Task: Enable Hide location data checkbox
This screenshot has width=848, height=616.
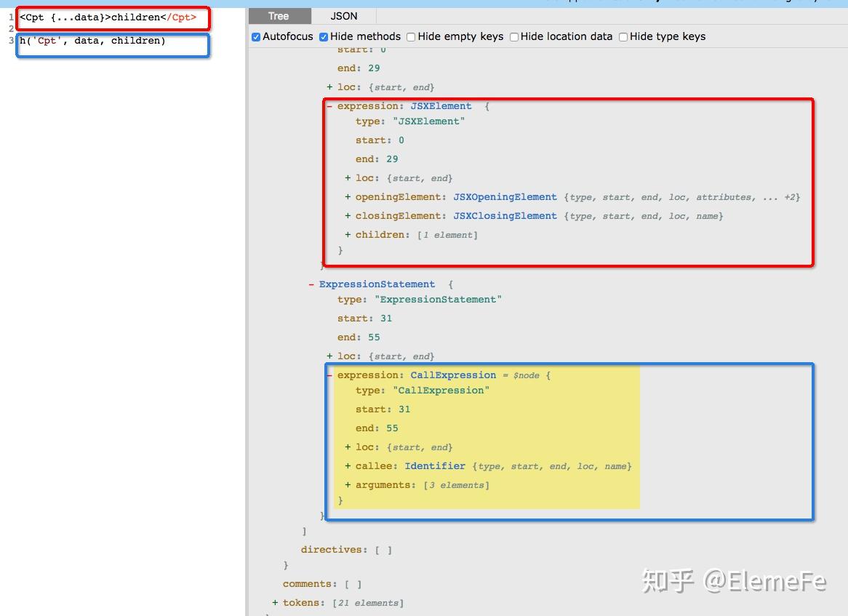Action: 513,37
